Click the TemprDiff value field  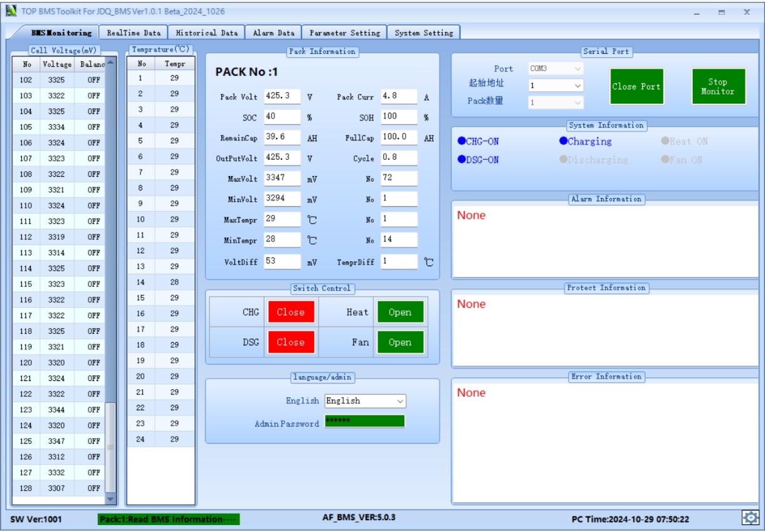(399, 261)
